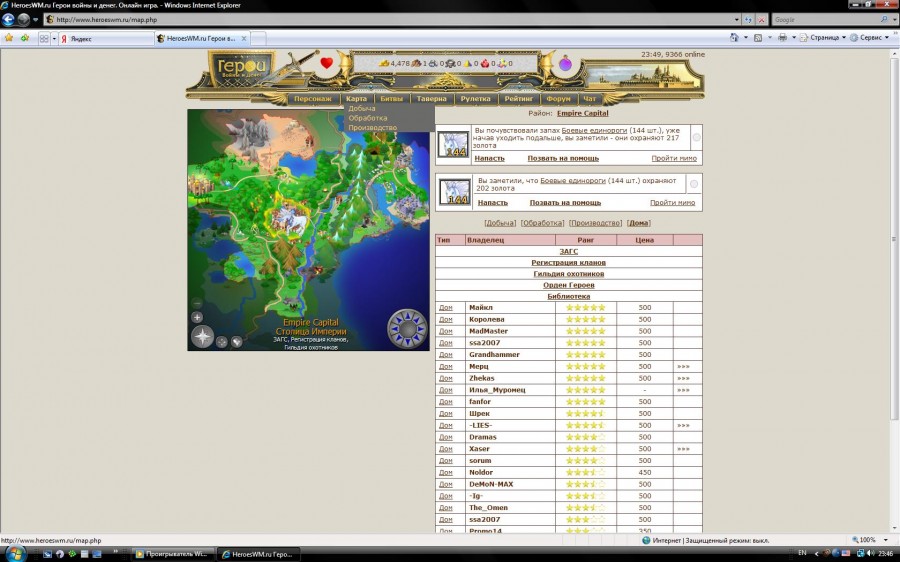Image resolution: width=900 pixels, height=562 pixels.
Task: Click the Home icon in command bar
Action: pyautogui.click(x=734, y=37)
